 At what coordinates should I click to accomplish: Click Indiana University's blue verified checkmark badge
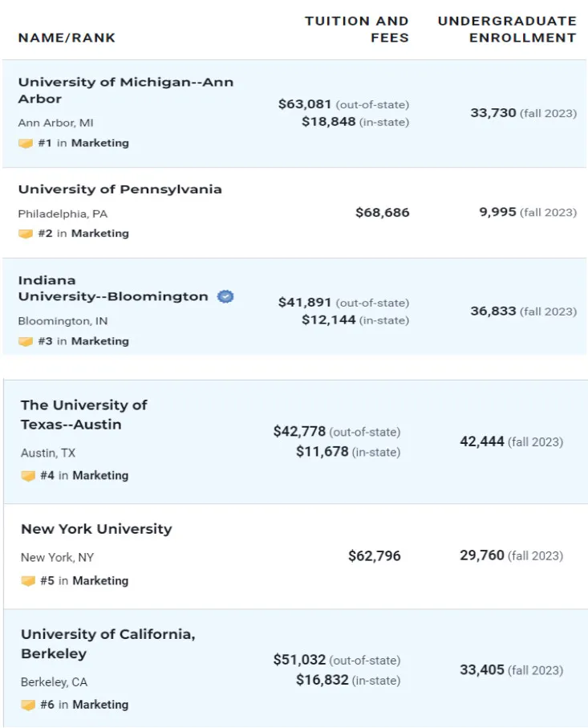pos(226,296)
